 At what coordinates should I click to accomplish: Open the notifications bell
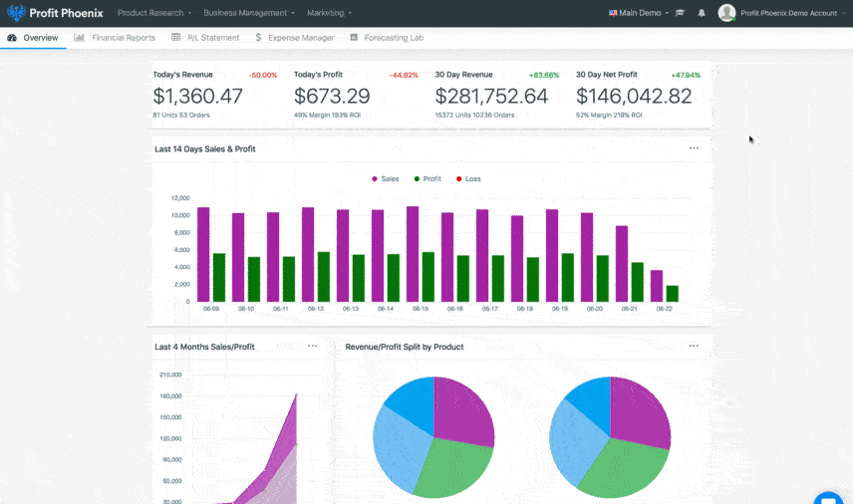coord(702,13)
